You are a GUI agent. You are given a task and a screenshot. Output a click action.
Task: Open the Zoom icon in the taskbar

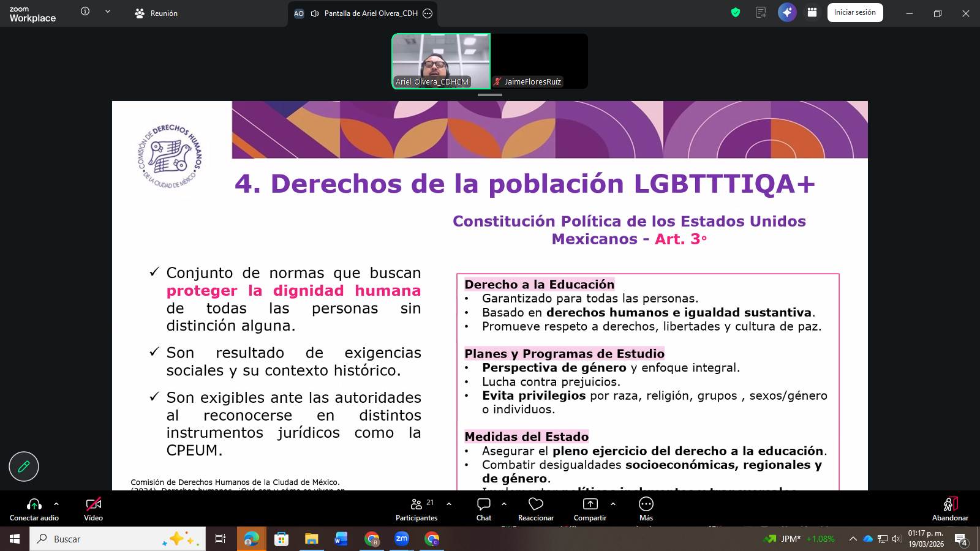click(x=402, y=539)
